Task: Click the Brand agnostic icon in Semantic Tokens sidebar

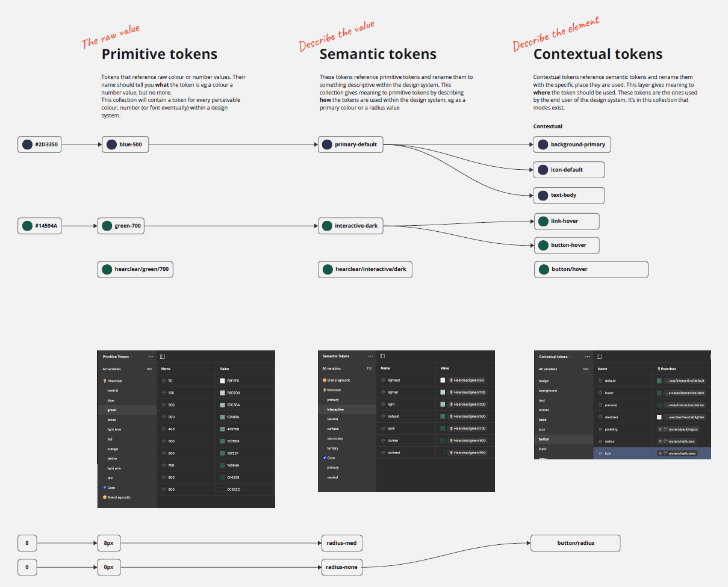Action: pos(325,380)
